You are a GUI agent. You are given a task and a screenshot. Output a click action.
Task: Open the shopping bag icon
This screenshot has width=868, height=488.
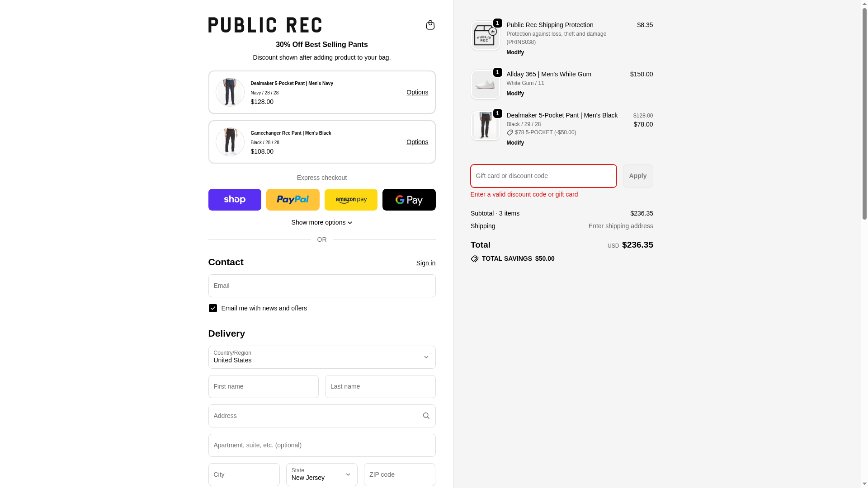[x=430, y=25]
